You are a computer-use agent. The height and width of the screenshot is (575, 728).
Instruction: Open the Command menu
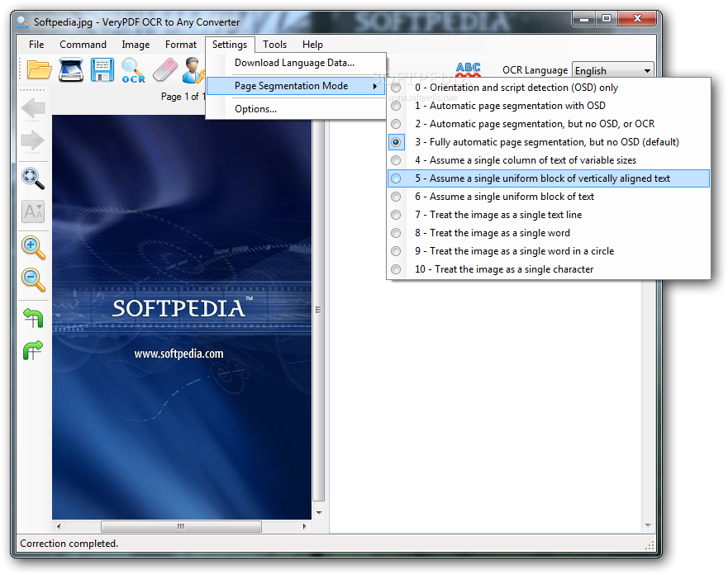click(x=83, y=45)
